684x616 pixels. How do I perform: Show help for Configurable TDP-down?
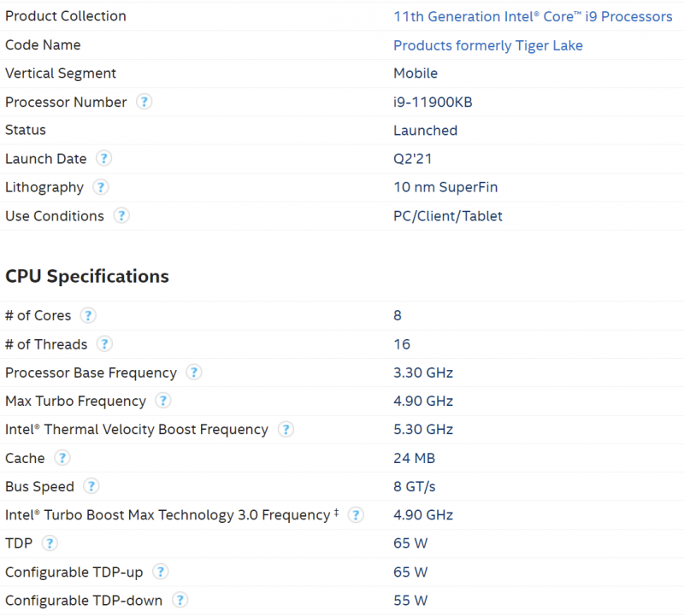(x=180, y=600)
